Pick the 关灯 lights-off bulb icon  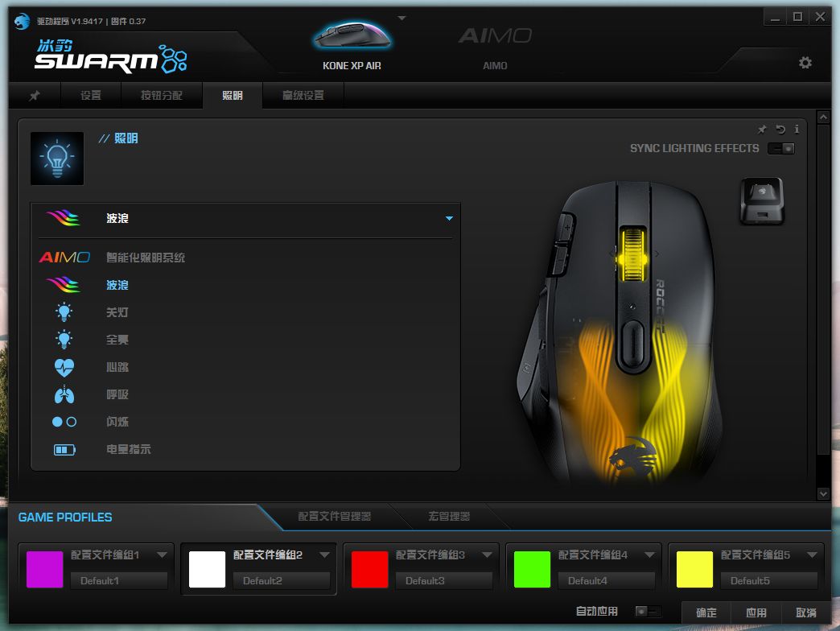tap(64, 312)
